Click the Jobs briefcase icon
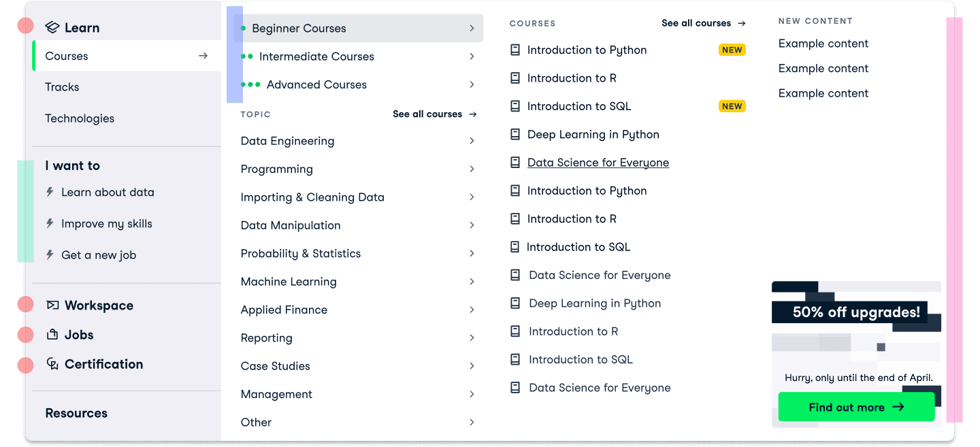The image size is (980, 447). 52,335
